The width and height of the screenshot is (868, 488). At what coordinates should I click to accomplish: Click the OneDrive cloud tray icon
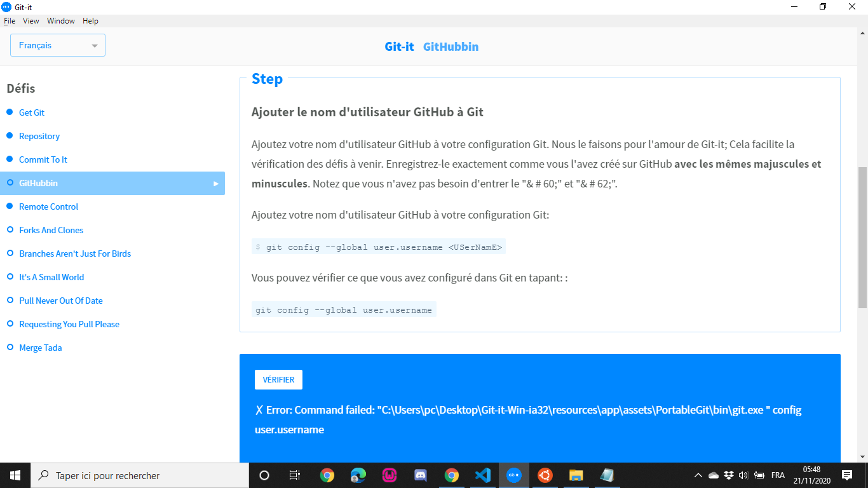click(714, 475)
